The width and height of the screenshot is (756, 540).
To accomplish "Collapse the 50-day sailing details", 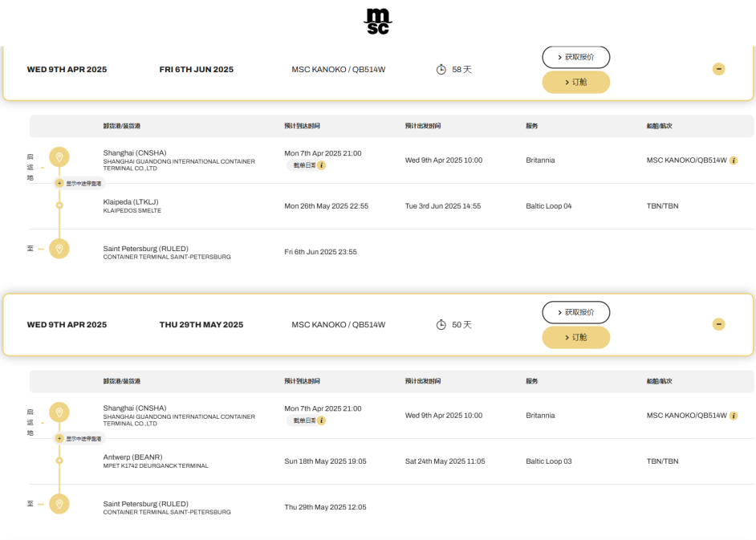I will coord(718,324).
